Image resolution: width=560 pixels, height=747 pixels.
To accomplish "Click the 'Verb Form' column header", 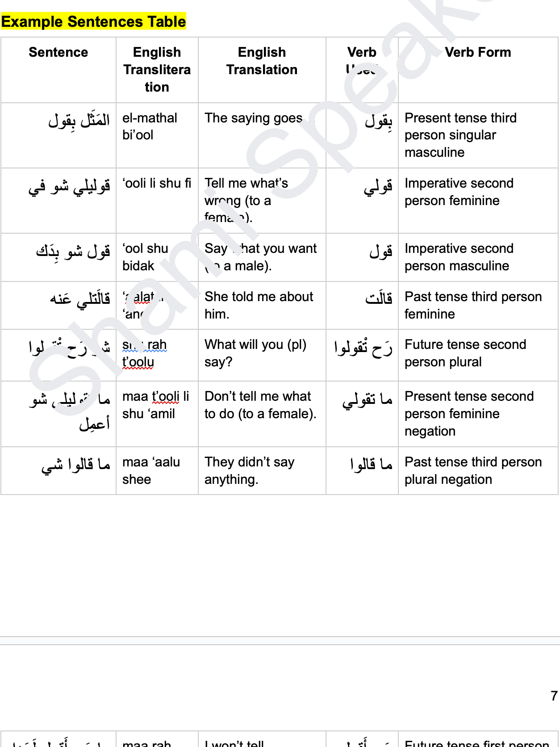I will (x=478, y=52).
